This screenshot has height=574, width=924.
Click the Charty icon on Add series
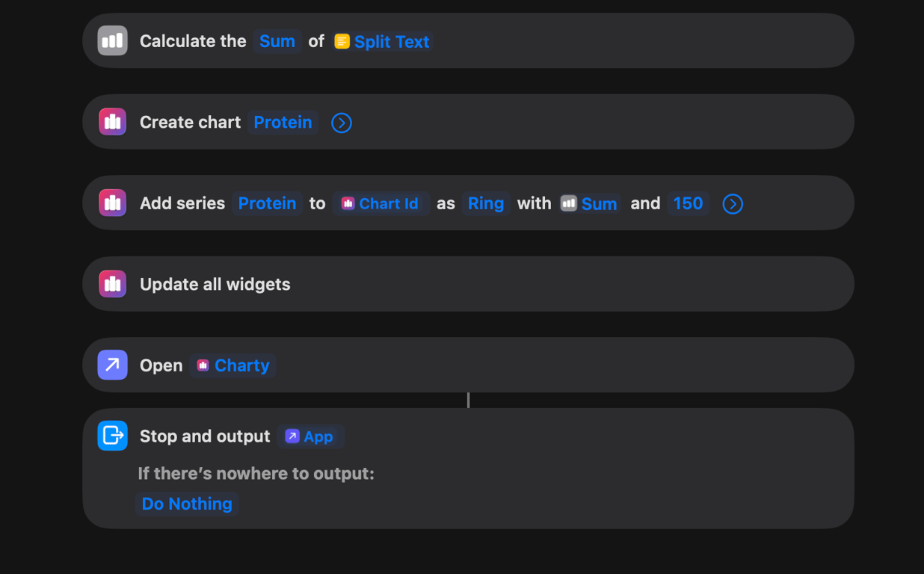click(x=112, y=203)
